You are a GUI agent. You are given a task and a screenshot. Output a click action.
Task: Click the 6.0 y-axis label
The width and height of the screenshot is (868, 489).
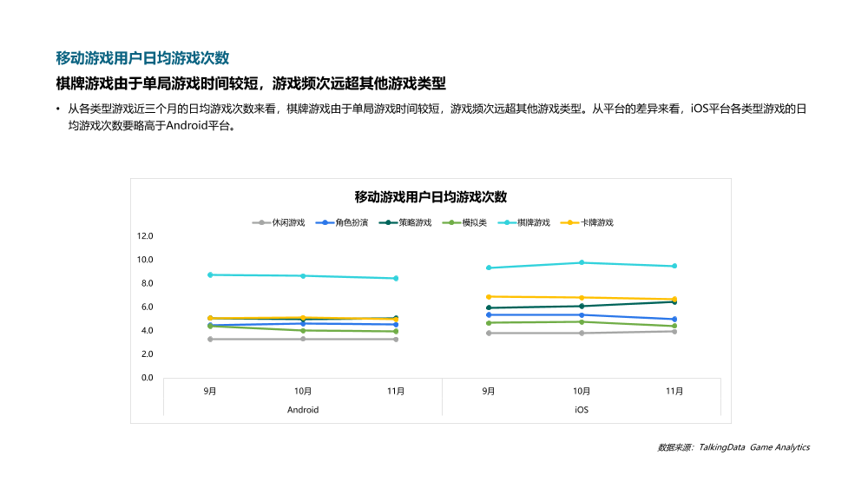pos(148,307)
